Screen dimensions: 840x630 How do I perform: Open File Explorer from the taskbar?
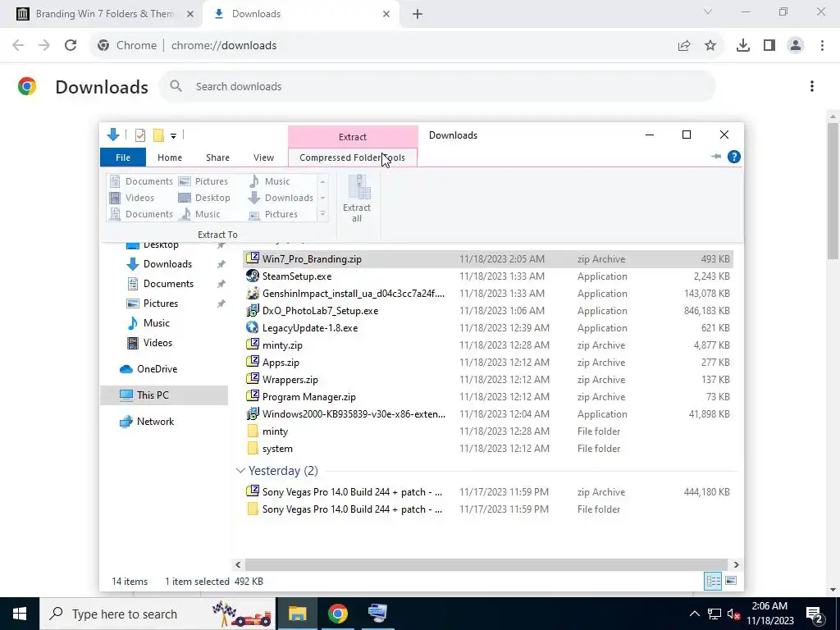click(297, 614)
